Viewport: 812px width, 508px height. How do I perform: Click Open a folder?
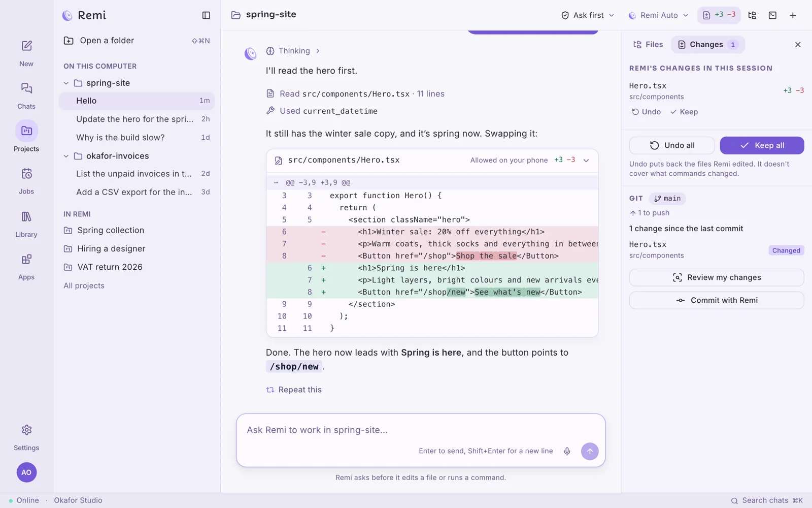click(x=137, y=41)
